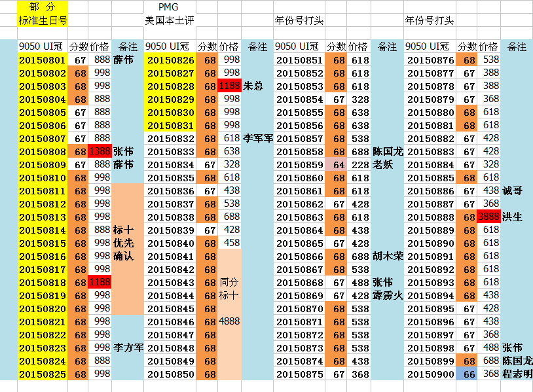
Task: Select the 胡木荣 remark cell
Action: 386,256
